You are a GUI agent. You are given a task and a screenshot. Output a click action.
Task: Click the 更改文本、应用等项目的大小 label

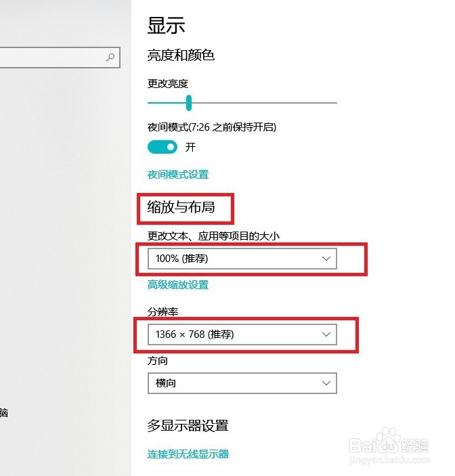pos(213,236)
